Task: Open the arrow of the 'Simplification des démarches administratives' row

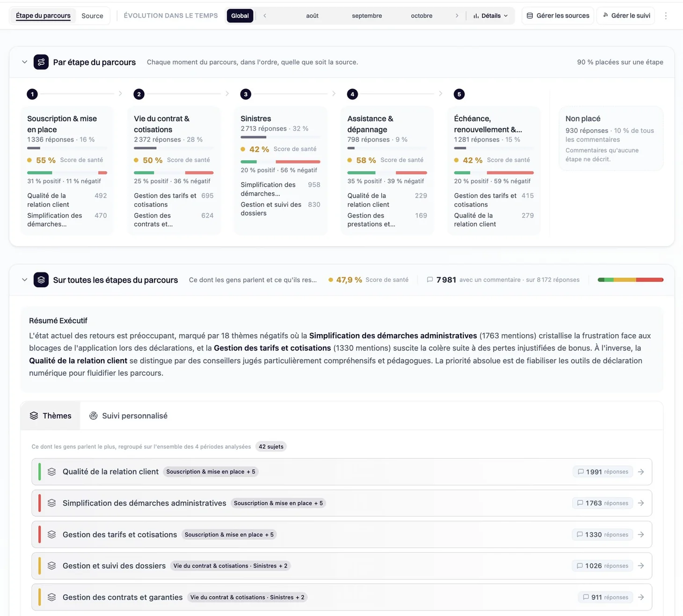Action: coord(641,503)
